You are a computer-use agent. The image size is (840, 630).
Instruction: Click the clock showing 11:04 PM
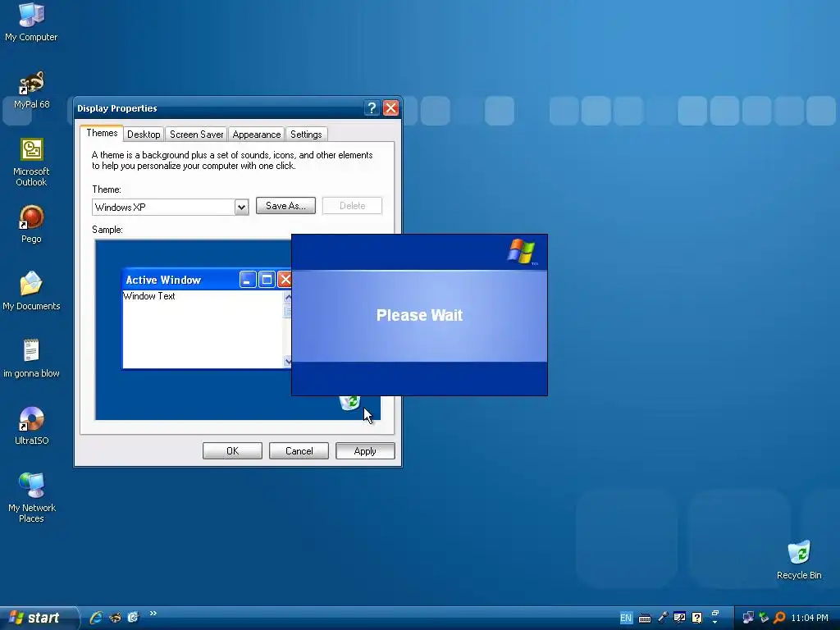[x=810, y=618]
